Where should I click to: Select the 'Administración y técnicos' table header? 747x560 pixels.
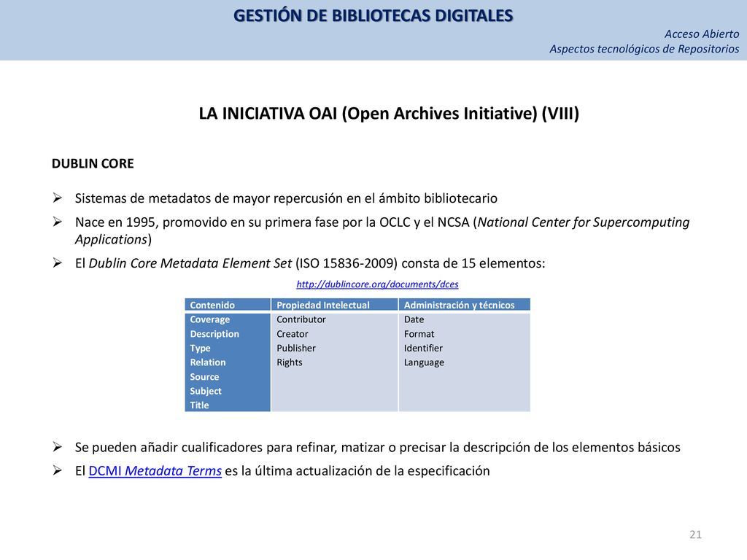tap(460, 306)
